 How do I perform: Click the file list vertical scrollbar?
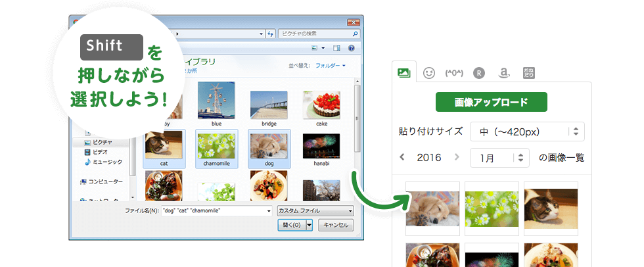357,119
